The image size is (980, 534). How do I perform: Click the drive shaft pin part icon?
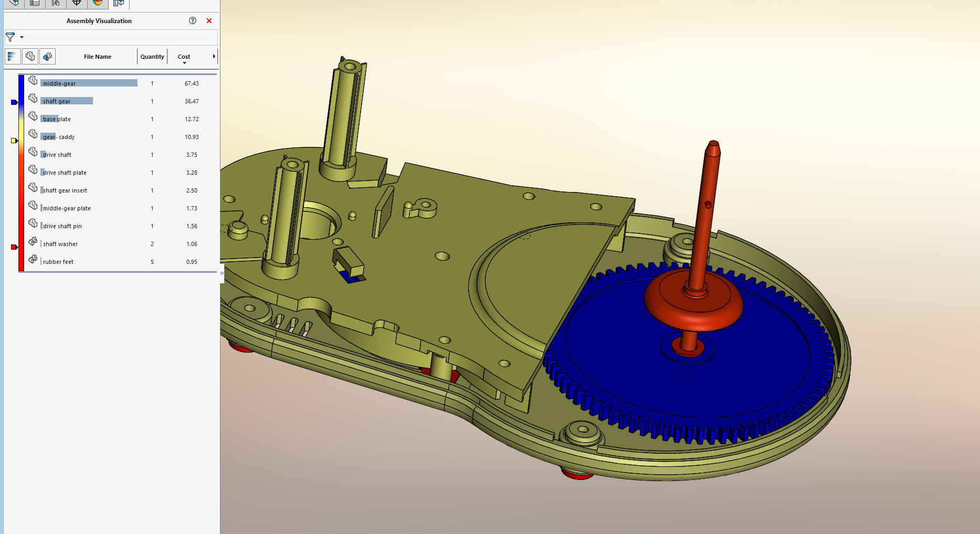point(33,223)
